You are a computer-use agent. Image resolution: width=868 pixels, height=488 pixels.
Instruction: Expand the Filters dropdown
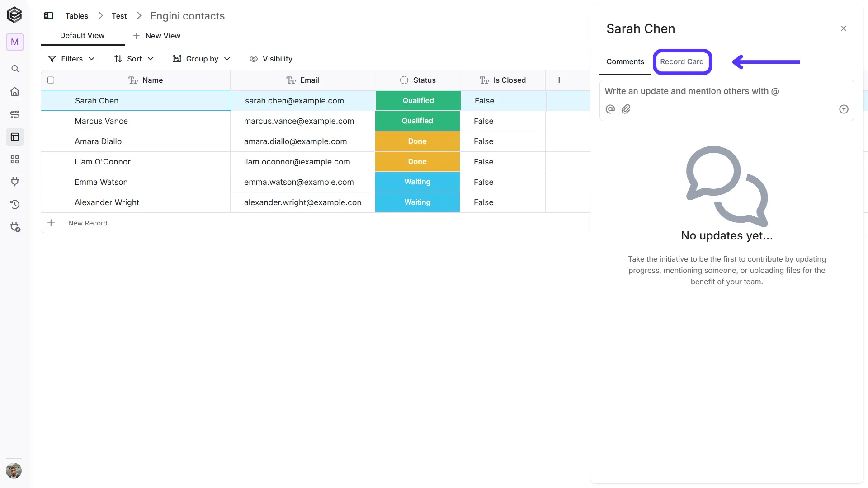coord(71,59)
